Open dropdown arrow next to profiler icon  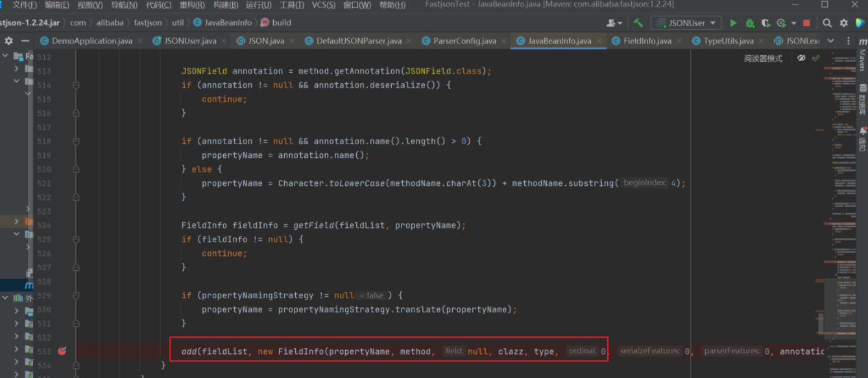793,23
